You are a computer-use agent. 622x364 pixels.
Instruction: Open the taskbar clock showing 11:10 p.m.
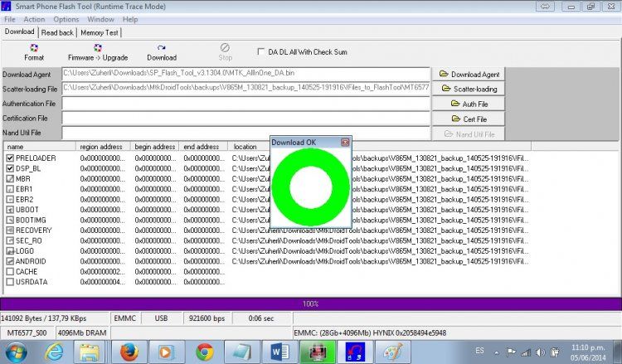[588, 352]
